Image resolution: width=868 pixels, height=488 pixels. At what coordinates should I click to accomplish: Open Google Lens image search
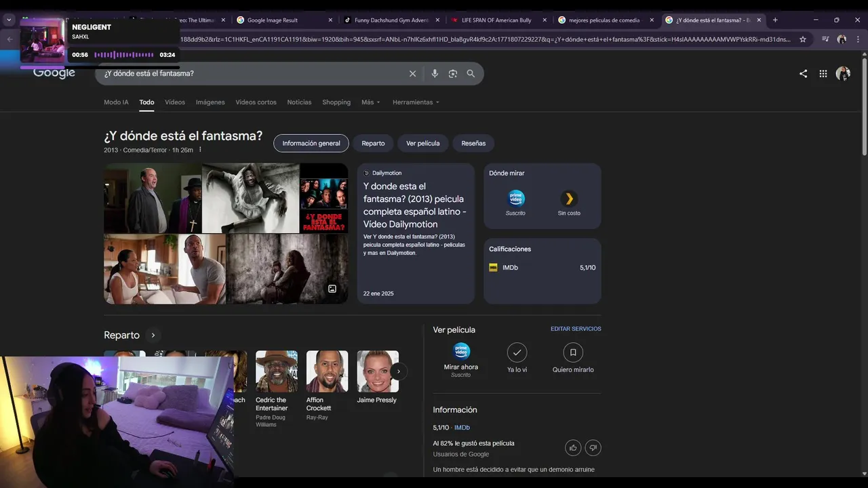[453, 73]
